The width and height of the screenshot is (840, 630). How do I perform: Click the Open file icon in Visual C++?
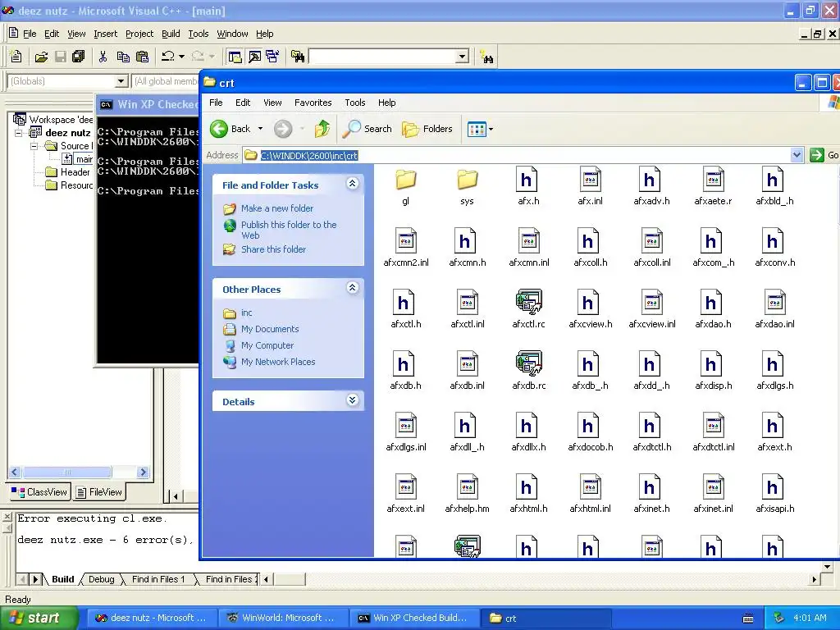tap(41, 57)
